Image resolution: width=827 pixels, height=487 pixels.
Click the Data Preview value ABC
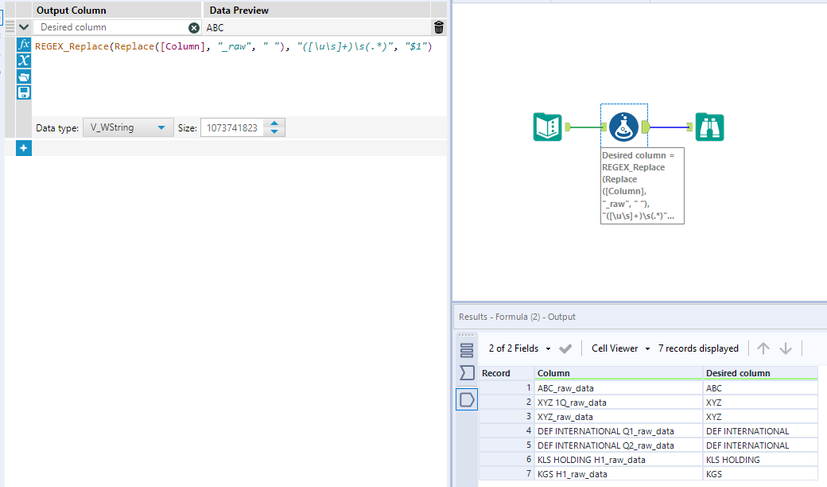click(215, 27)
